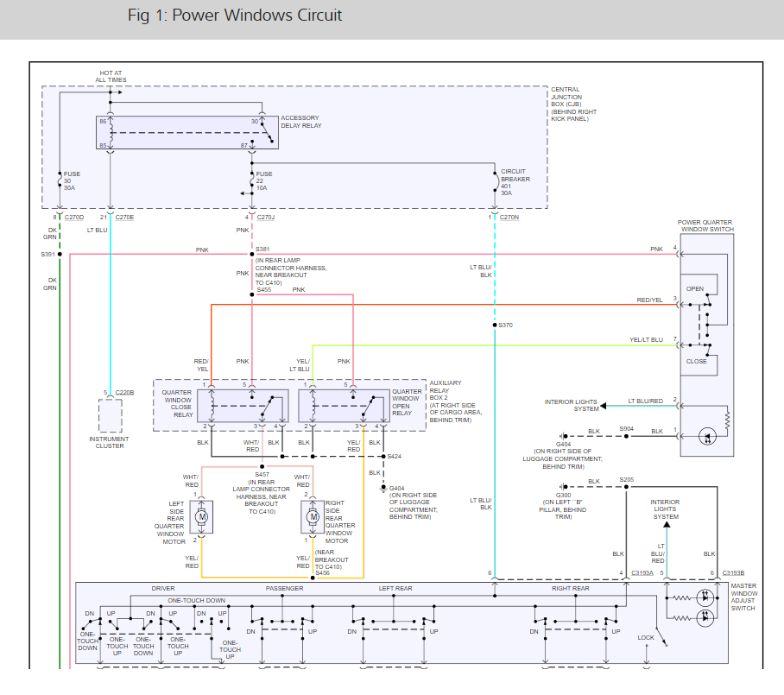Click the Instrument Cluster dashed box
This screenshot has width=784, height=695.
click(110, 415)
